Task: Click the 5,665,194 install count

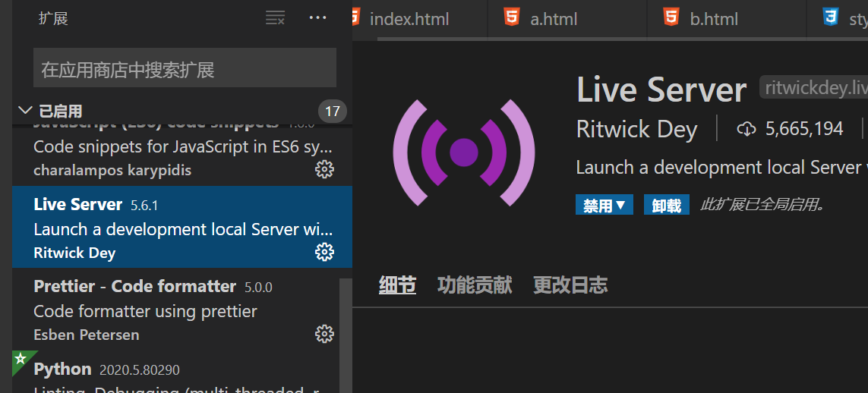Action: pos(804,129)
